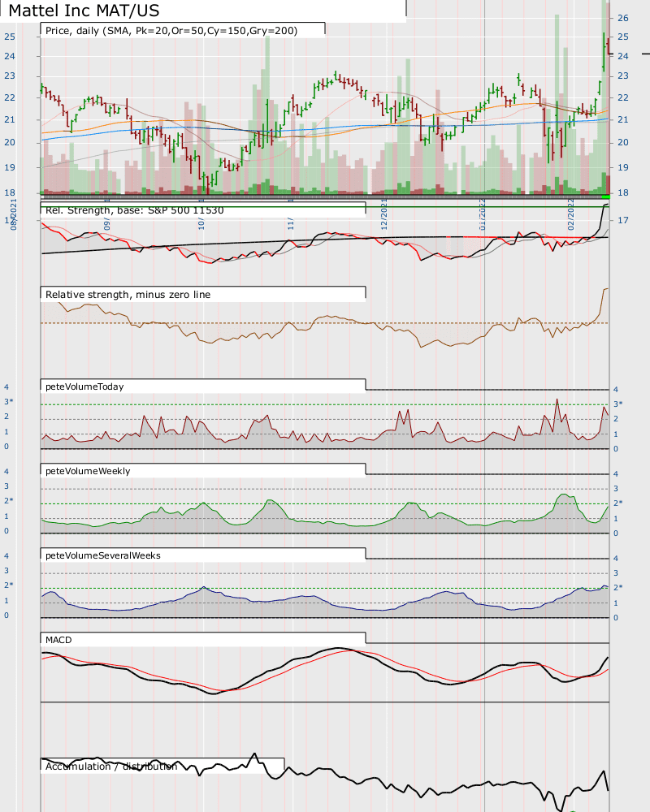Click the Rel. Strength, base S&P 500 label
This screenshot has width=650, height=812.
tap(135, 210)
